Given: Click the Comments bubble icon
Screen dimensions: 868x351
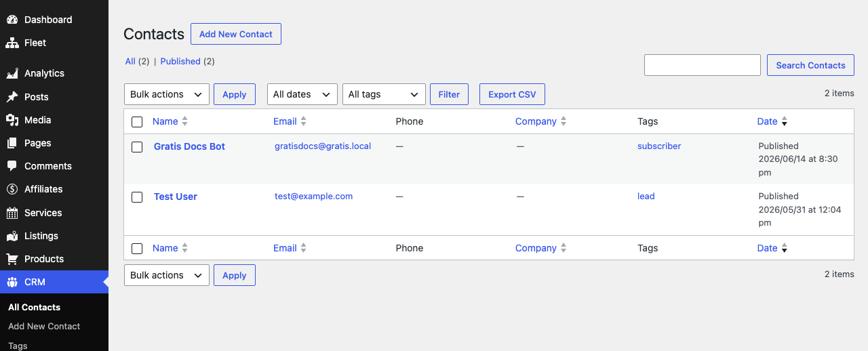Looking at the screenshot, I should [x=12, y=166].
